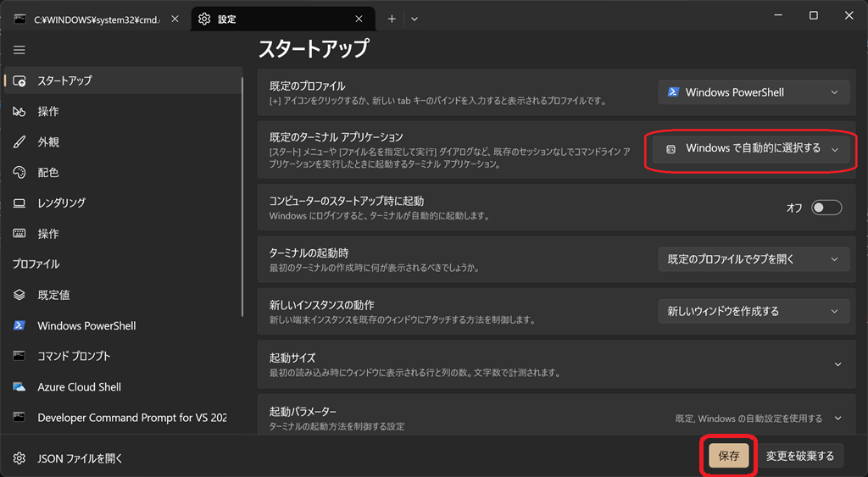
Task: Click the gear icon on the 設定 tab
Action: click(204, 19)
